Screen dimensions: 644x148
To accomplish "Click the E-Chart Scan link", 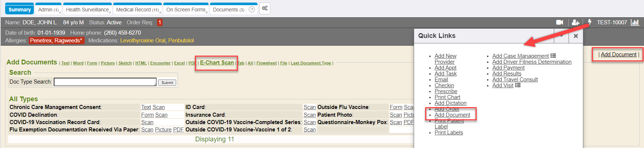I will 217,63.
